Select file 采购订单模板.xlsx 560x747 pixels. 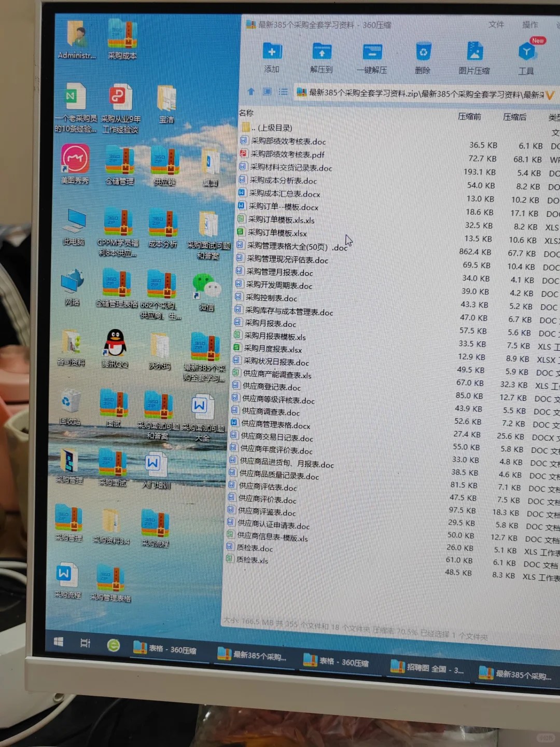[272, 233]
